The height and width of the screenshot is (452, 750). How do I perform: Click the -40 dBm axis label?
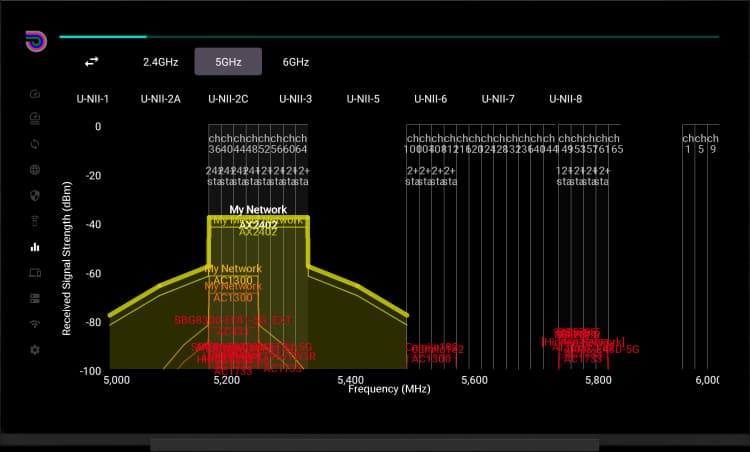pos(93,224)
